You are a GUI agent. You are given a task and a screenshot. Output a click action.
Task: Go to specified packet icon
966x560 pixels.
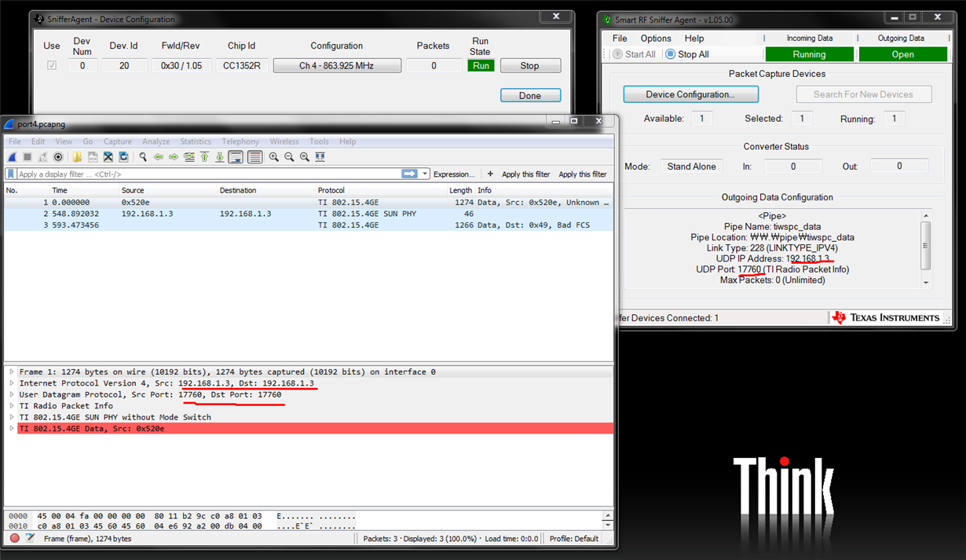click(x=189, y=157)
